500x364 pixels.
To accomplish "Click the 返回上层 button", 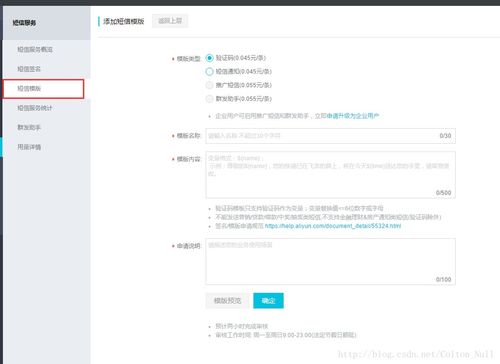I will pyautogui.click(x=170, y=21).
